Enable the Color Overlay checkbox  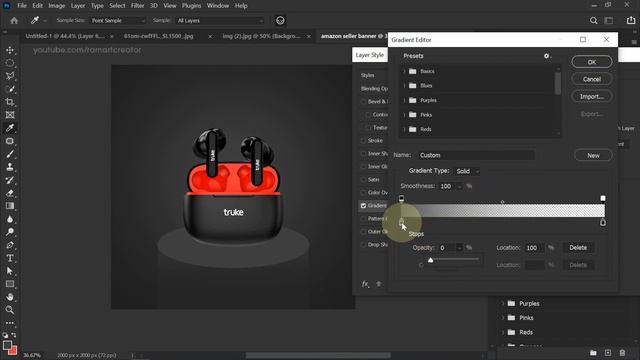[x=363, y=193]
